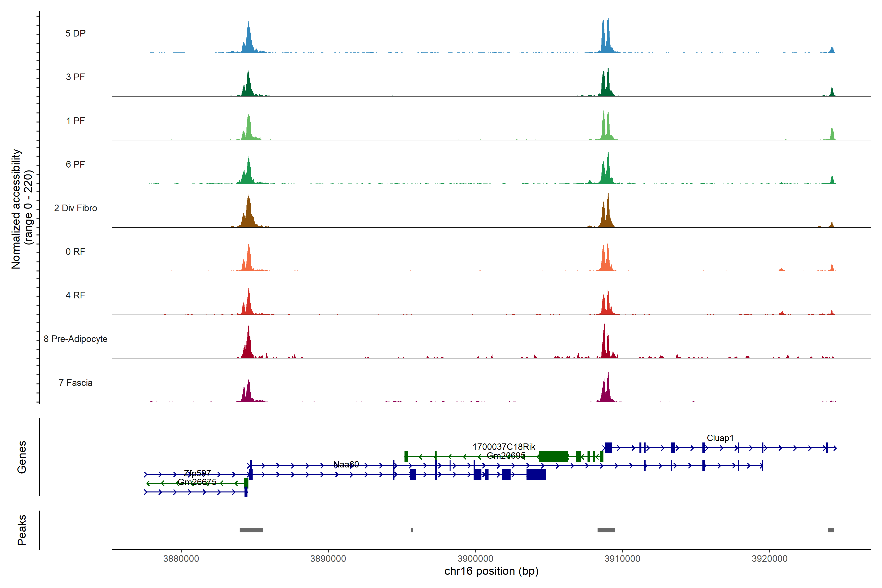Viewport: 882px width, 588px height.
Task: Click the Gm26675 gene label
Action: click(197, 482)
